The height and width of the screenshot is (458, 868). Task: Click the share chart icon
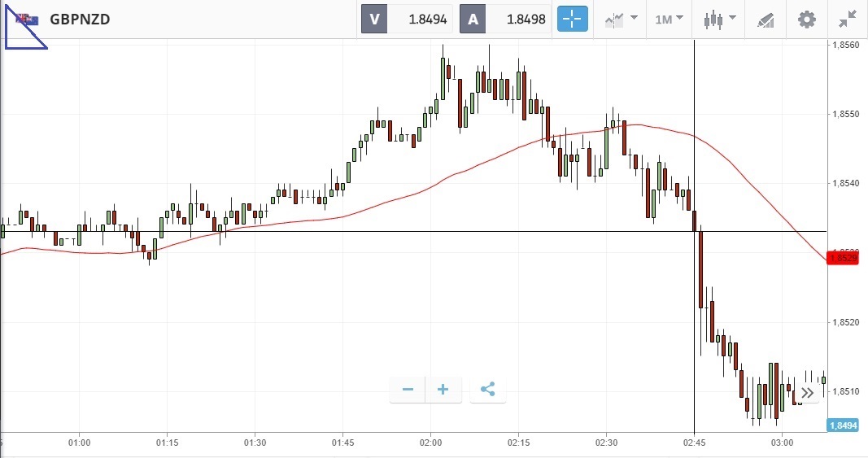coord(487,390)
